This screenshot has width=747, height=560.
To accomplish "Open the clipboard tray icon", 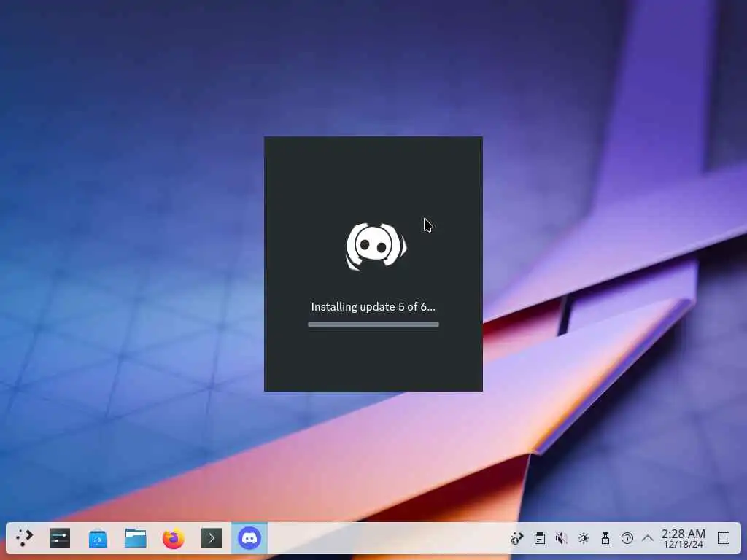I will tap(540, 539).
